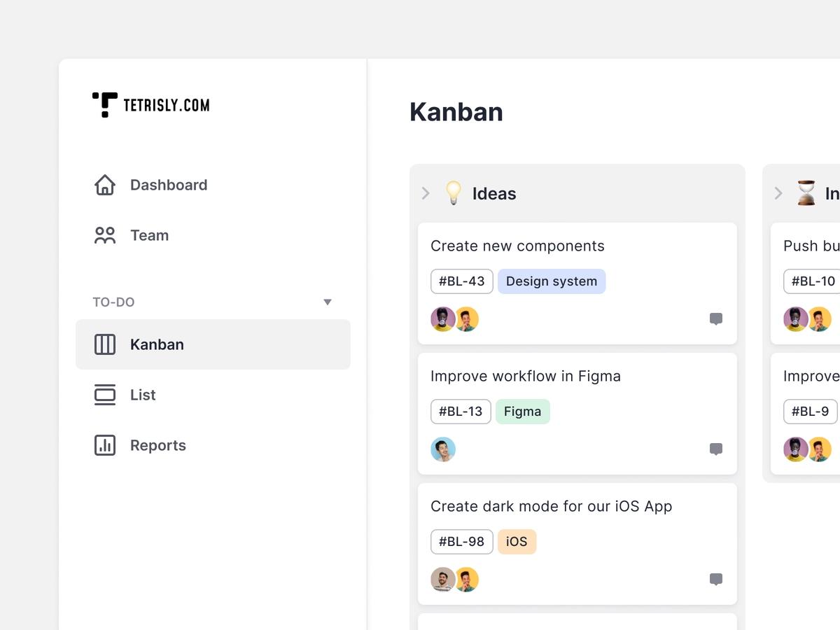840x630 pixels.
Task: Open the Create dark mode for iOS card title
Action: point(552,506)
